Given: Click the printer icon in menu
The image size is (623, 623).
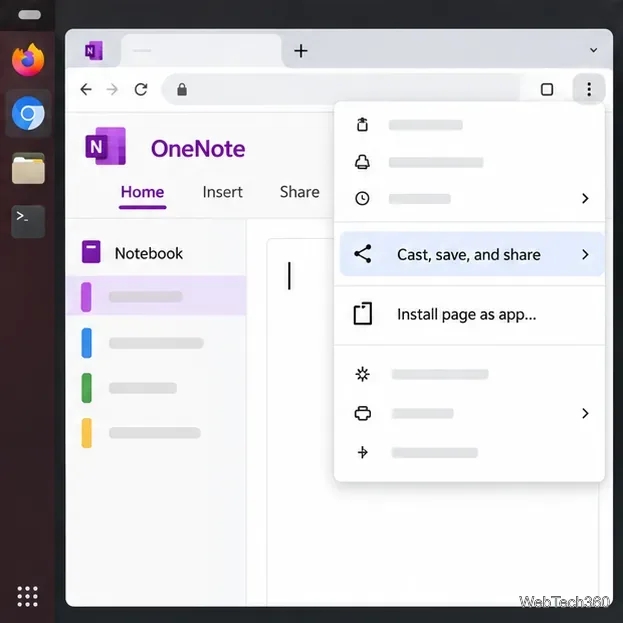Looking at the screenshot, I should click(x=362, y=414).
